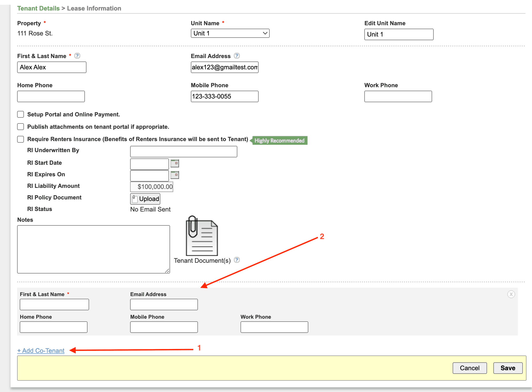View the Lease Information breadcrumb section
The image size is (532, 392).
click(x=94, y=8)
